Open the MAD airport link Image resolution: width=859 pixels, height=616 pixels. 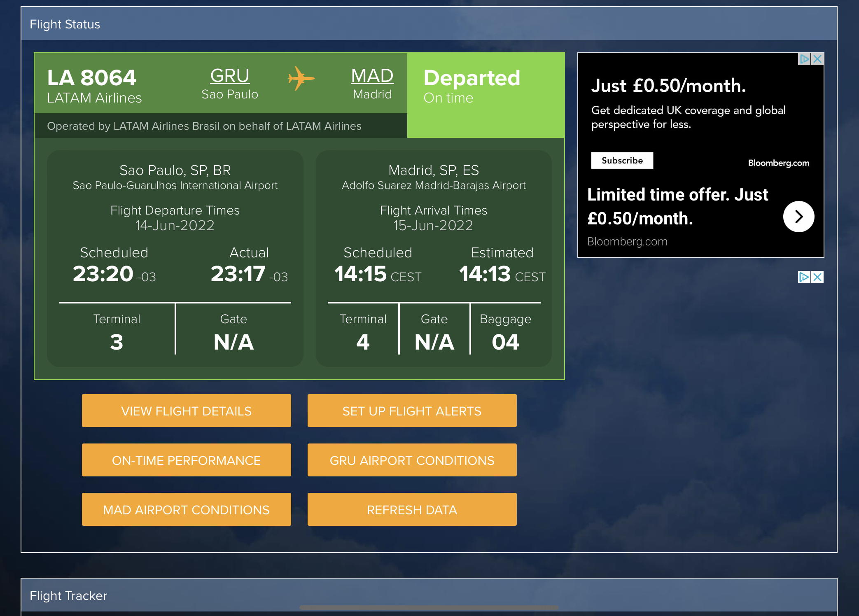click(372, 76)
